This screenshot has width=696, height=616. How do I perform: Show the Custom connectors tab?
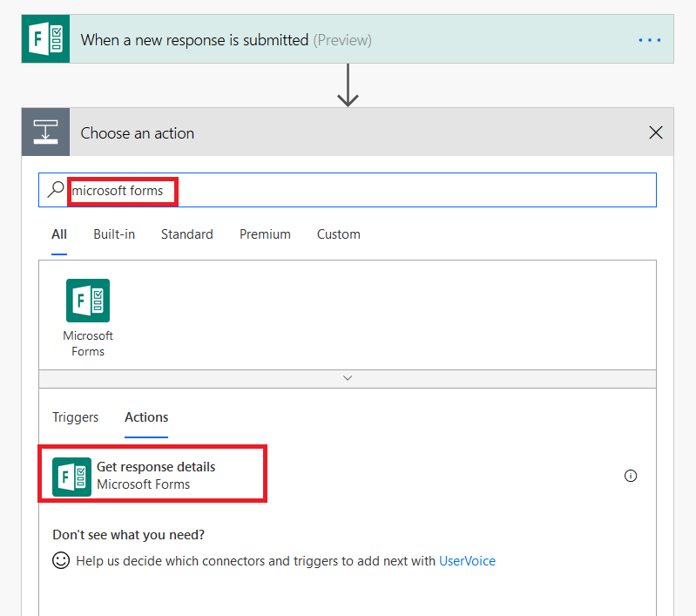coord(338,234)
